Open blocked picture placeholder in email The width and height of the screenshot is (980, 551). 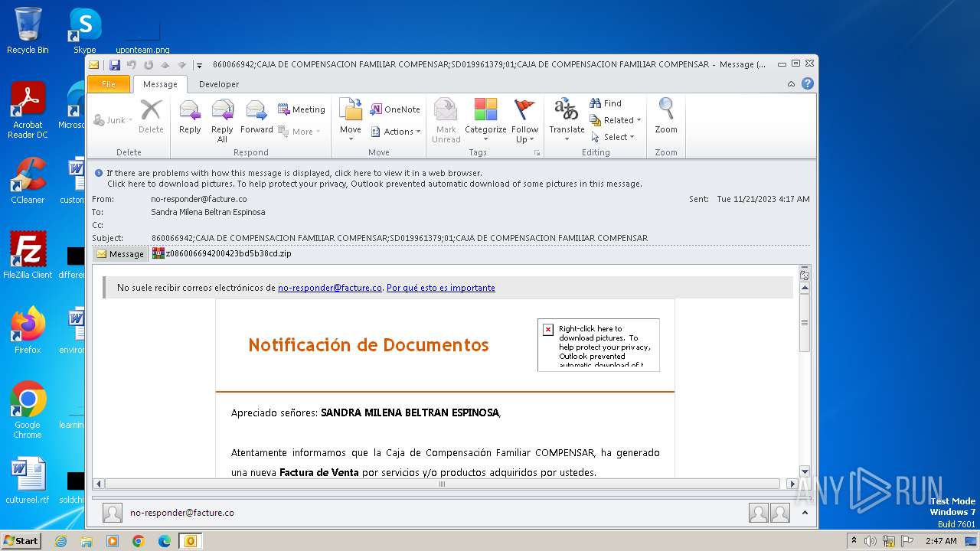598,345
